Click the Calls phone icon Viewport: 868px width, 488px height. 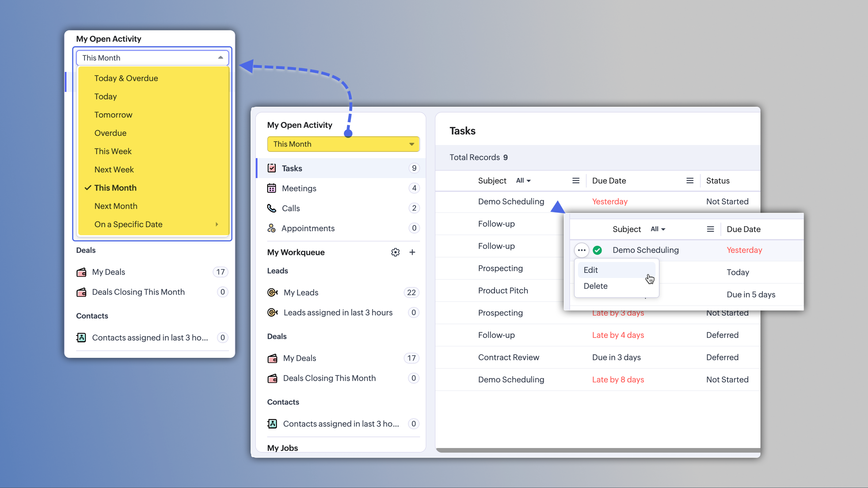[272, 208]
